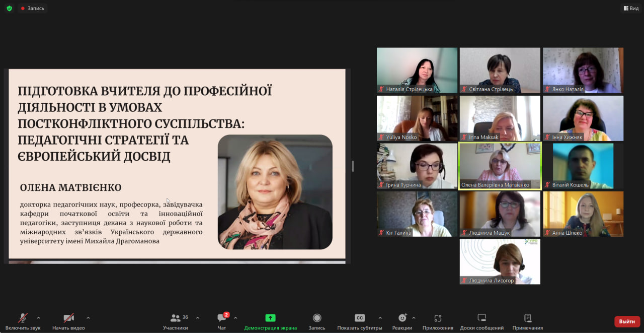The image size is (644, 333).
Task: Open the Приложения apps panel
Action: pyautogui.click(x=438, y=321)
